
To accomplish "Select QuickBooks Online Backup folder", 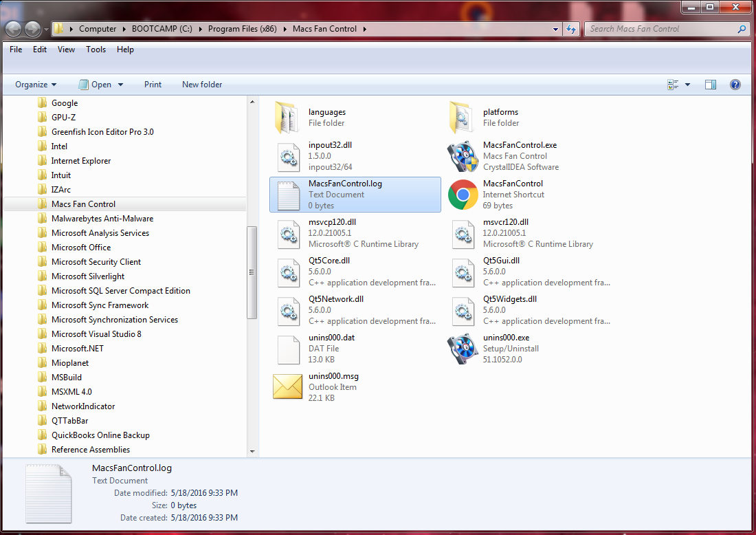I will point(100,435).
